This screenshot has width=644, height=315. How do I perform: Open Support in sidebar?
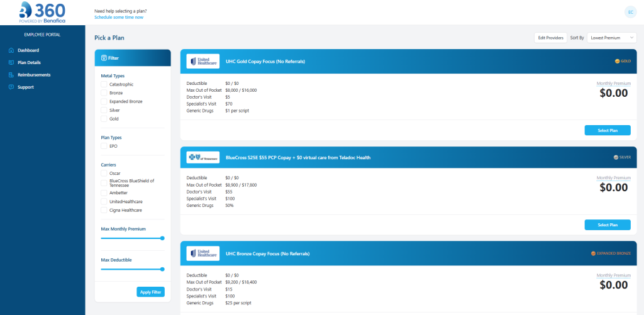click(x=25, y=87)
